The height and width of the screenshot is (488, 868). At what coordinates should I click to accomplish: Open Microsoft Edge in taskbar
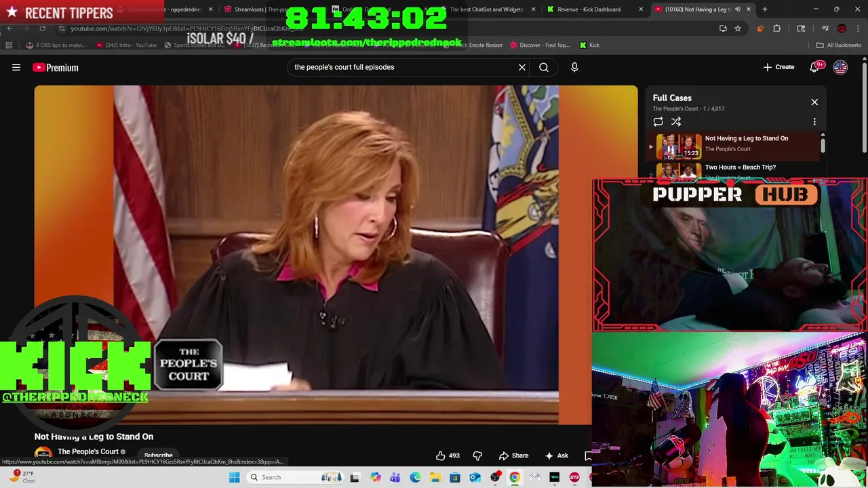coord(415,477)
